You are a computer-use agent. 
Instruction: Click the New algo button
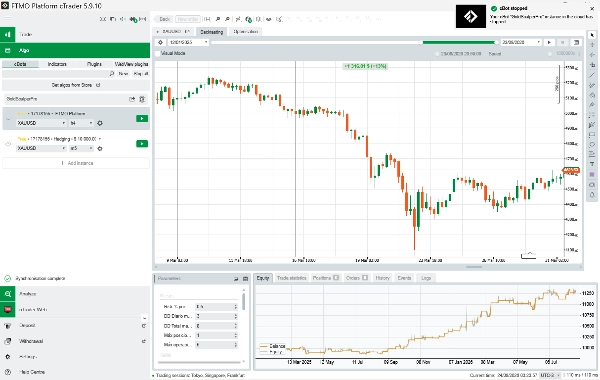tap(123, 73)
